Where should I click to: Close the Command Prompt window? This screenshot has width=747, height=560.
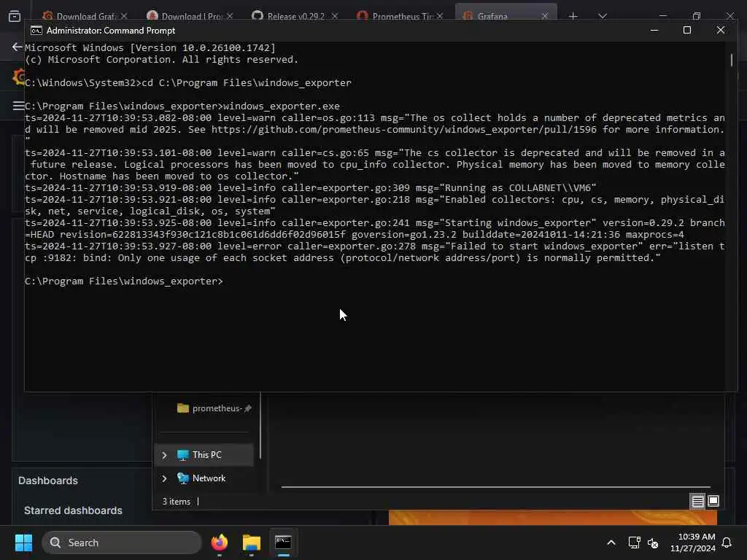tap(720, 30)
